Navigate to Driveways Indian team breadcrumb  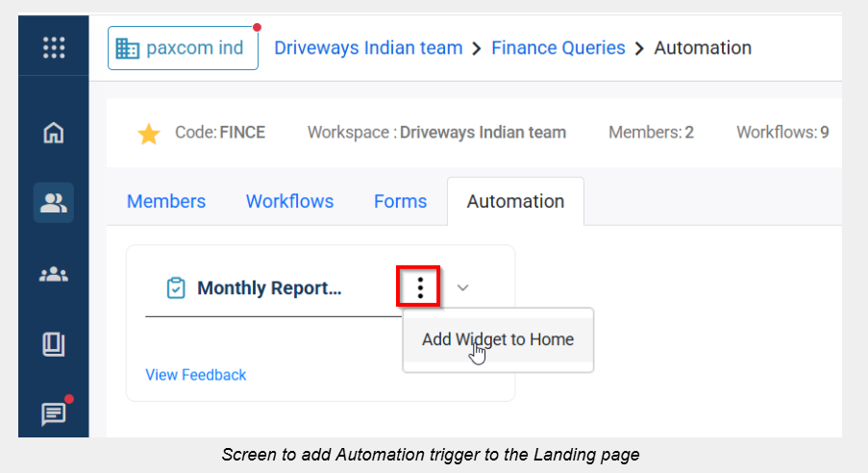click(368, 47)
